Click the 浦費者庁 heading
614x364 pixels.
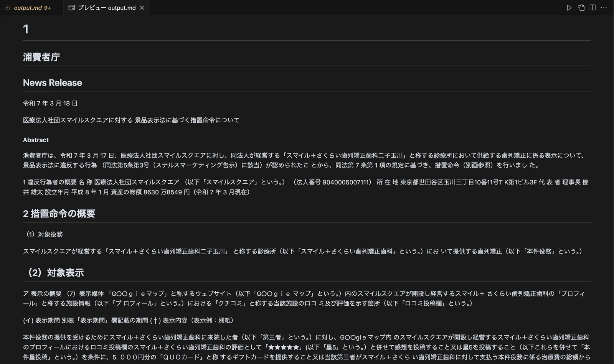click(41, 57)
